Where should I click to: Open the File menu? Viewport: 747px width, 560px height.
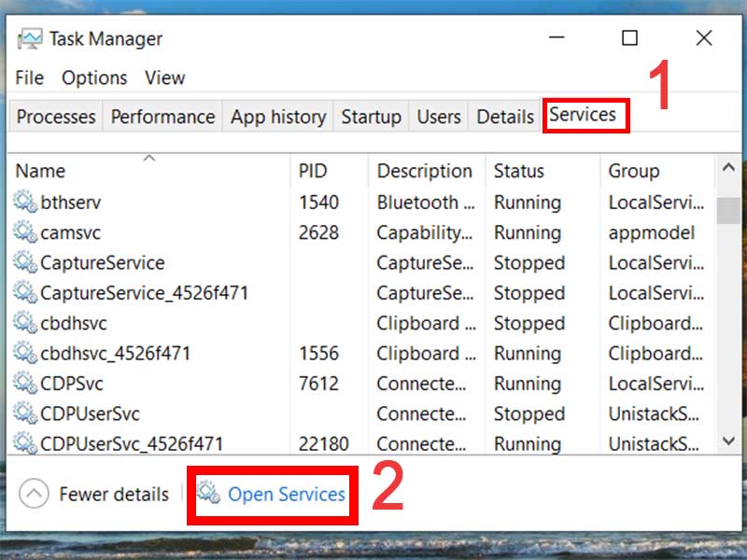(x=29, y=78)
